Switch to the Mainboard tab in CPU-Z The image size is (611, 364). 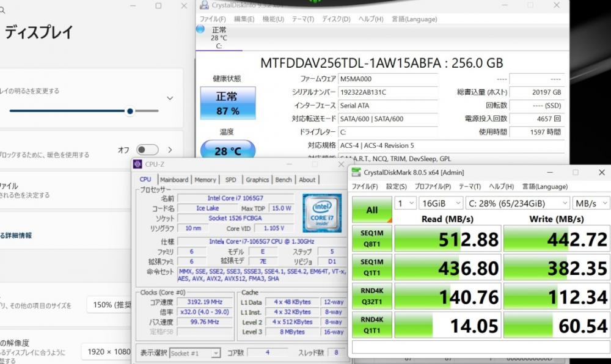pos(174,180)
